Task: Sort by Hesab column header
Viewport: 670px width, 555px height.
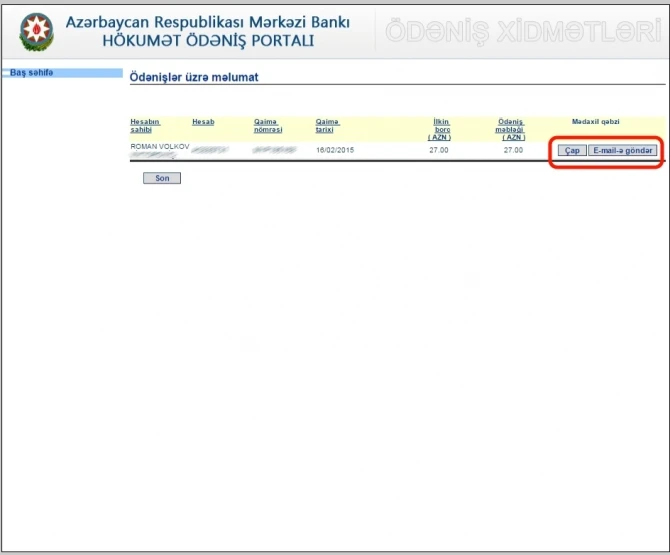Action: [203, 122]
